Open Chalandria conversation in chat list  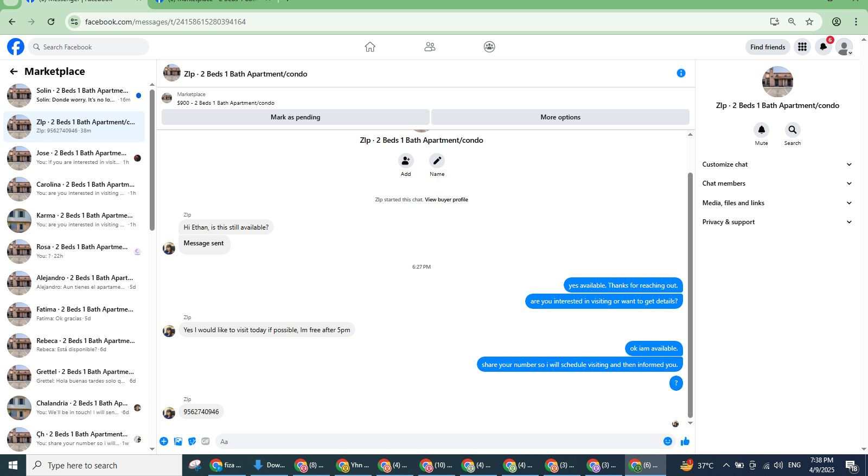tap(74, 408)
